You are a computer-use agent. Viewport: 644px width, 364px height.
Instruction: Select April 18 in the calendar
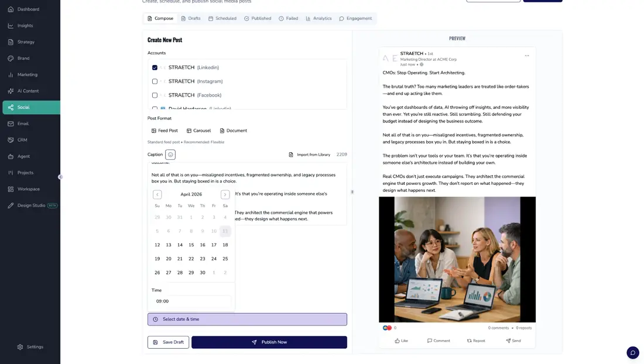pos(225,245)
